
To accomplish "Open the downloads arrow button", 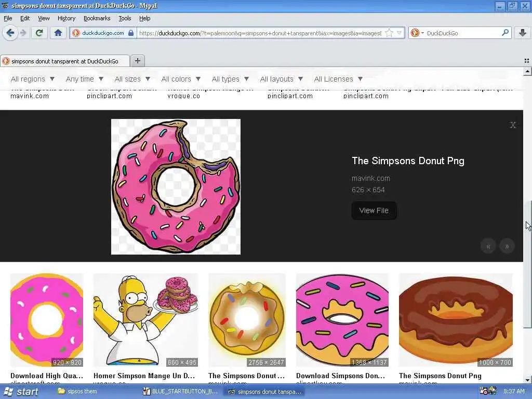I will click(x=523, y=33).
